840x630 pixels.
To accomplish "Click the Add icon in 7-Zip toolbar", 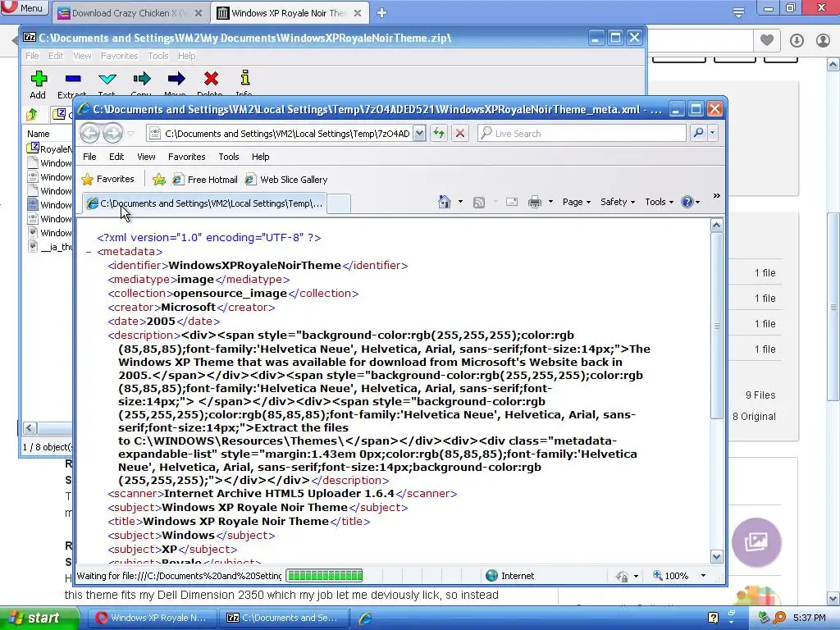I will point(38,80).
